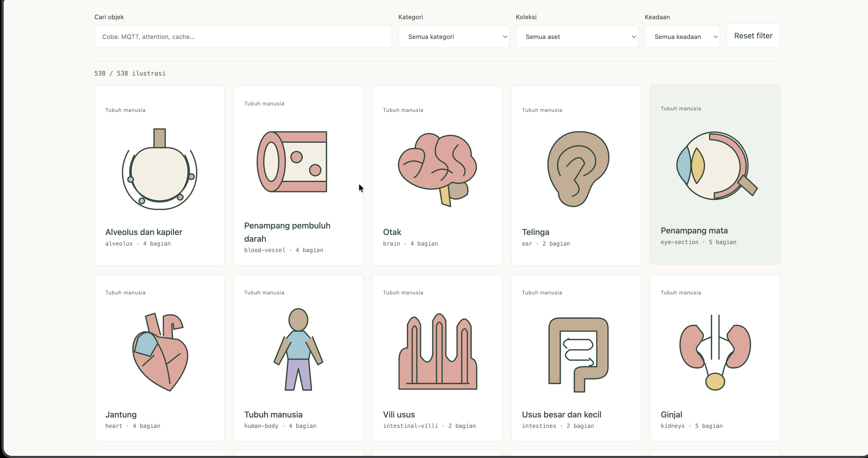Select the blood vessel cross-section illustration
The height and width of the screenshot is (458, 868).
(x=292, y=162)
